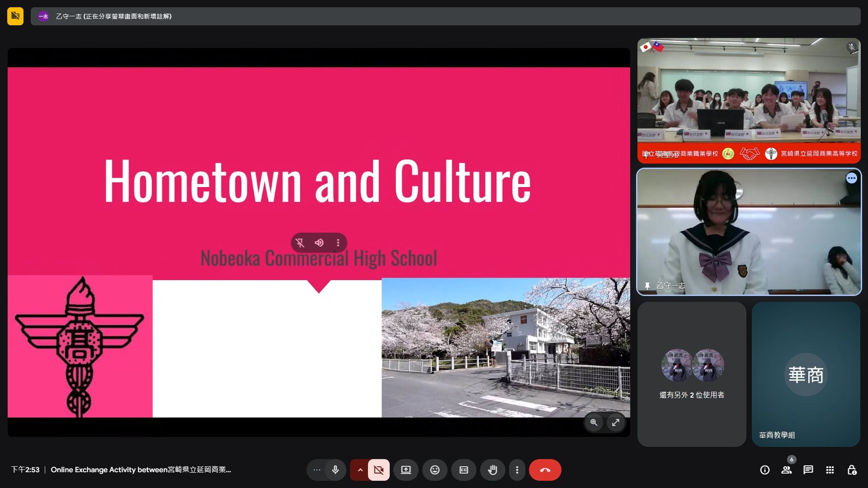The width and height of the screenshot is (868, 488).
Task: Open the audio settings ellipsis beside the microphone
Action: (317, 470)
